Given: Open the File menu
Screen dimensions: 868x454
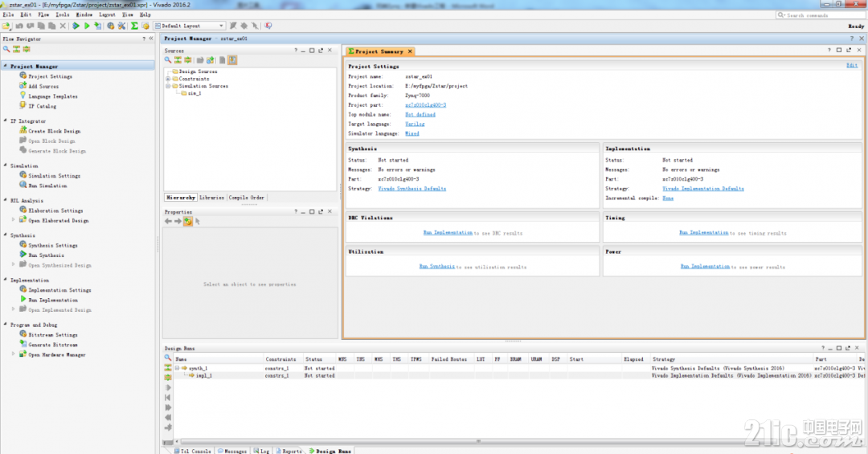Looking at the screenshot, I should click(8, 15).
